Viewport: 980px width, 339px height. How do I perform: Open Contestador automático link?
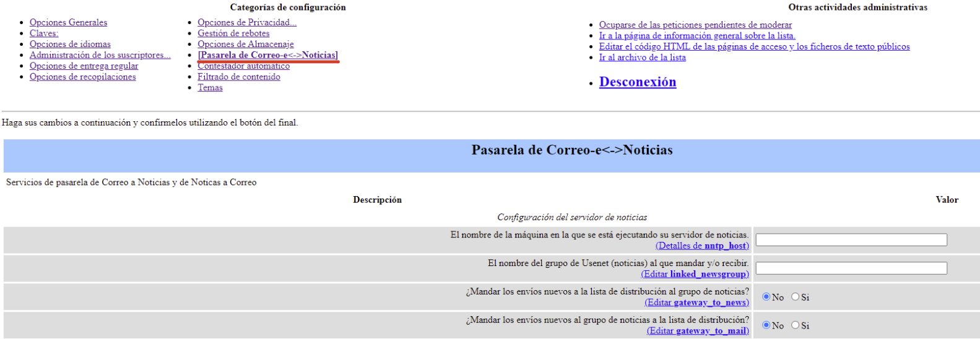point(243,66)
